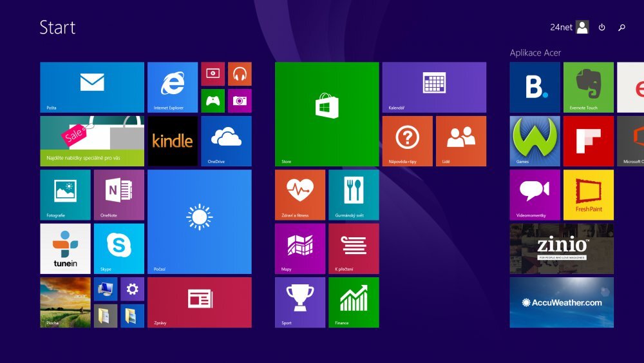
Task: Open the Camera small tile
Action: coord(240,101)
